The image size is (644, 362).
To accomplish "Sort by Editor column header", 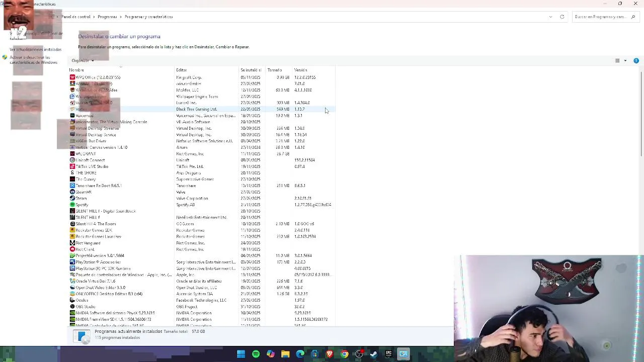I will (206, 70).
